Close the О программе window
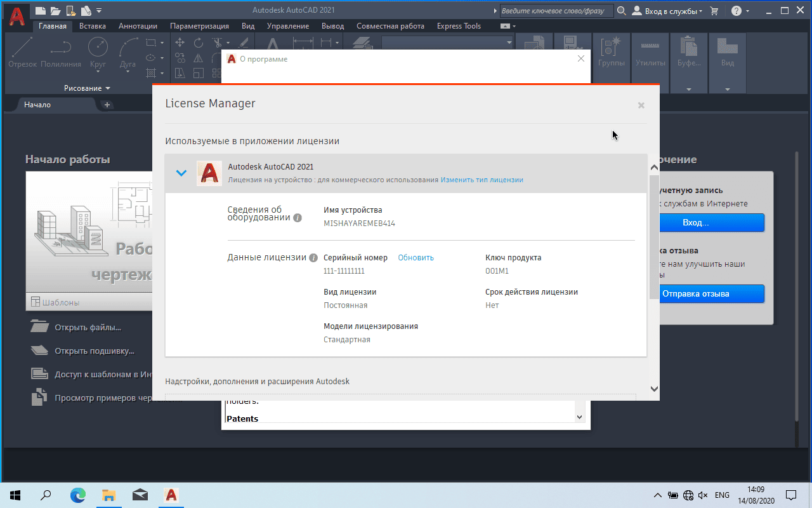Viewport: 812px width, 508px height. coord(581,58)
